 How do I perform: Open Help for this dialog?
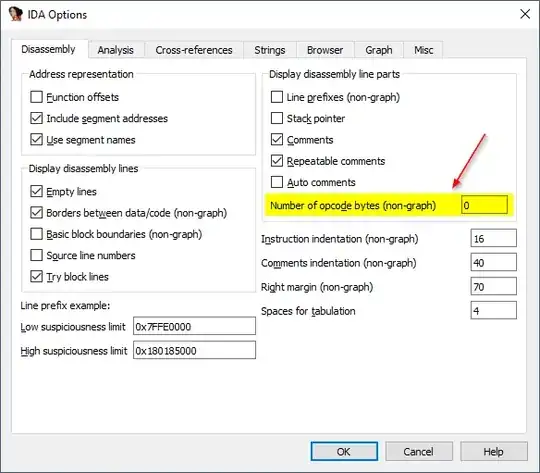(494, 451)
